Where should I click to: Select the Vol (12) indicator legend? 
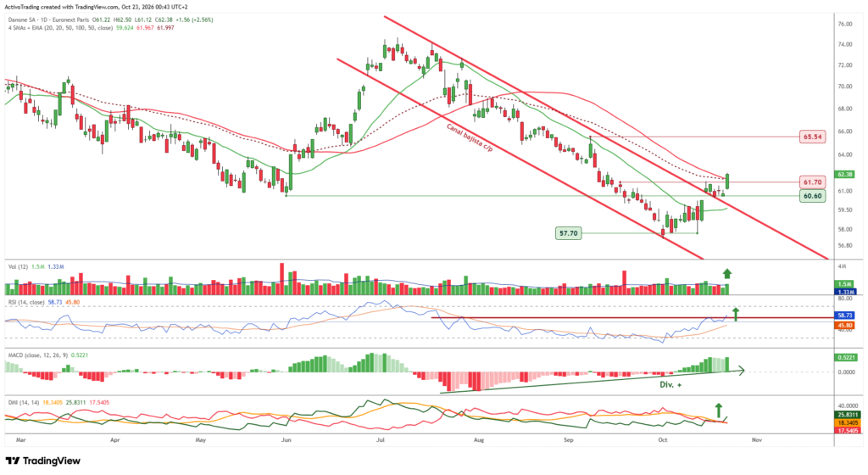(18, 267)
